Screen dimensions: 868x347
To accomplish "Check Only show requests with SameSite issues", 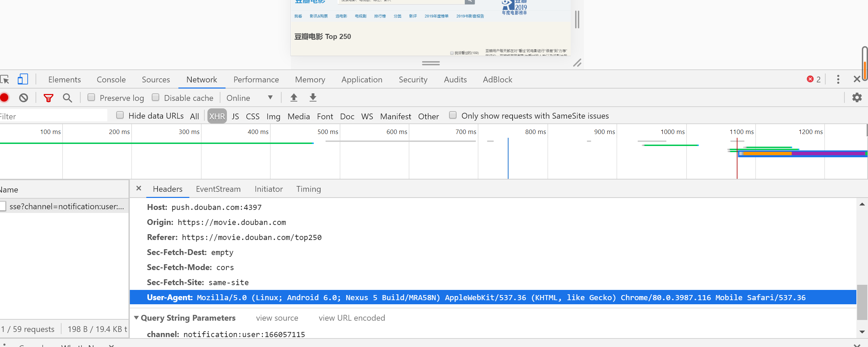I will click(x=453, y=115).
